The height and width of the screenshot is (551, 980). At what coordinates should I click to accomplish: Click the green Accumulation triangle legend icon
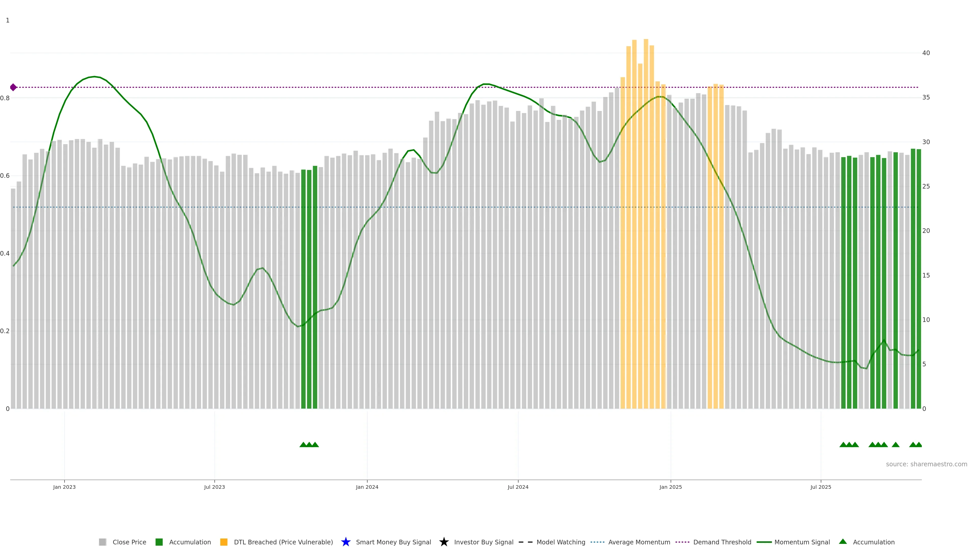tap(843, 542)
